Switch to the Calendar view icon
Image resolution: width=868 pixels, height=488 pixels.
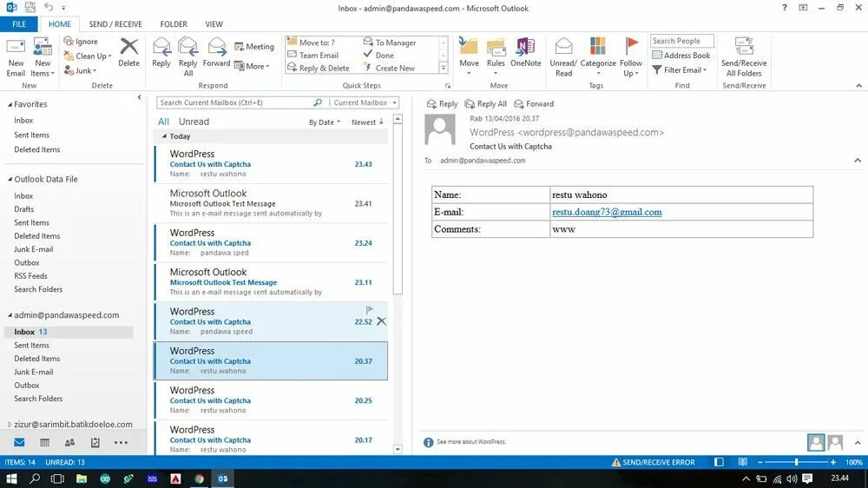click(x=45, y=442)
